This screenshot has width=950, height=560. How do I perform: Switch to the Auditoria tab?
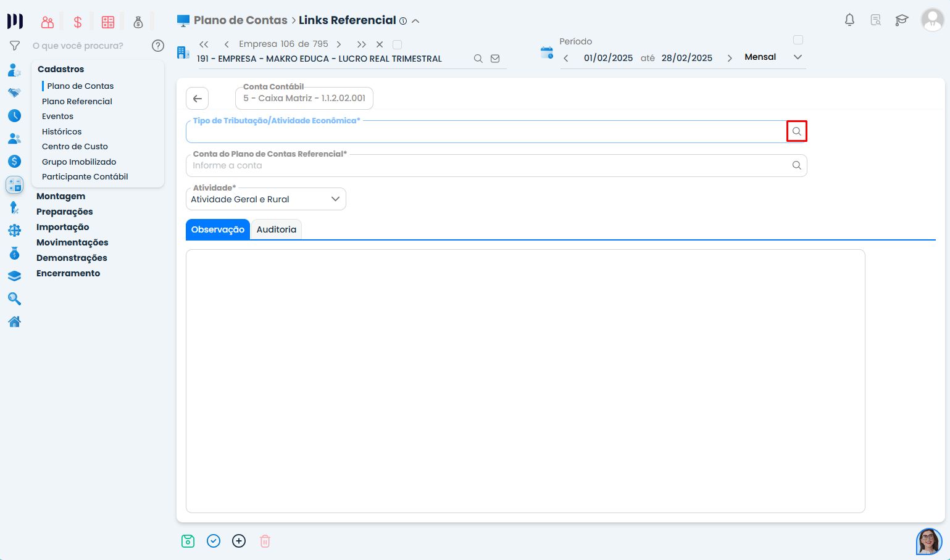(276, 229)
